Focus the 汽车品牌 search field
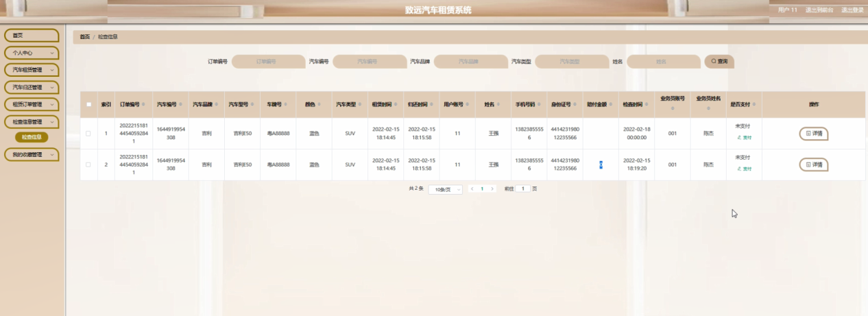This screenshot has height=316, width=868. tap(470, 62)
